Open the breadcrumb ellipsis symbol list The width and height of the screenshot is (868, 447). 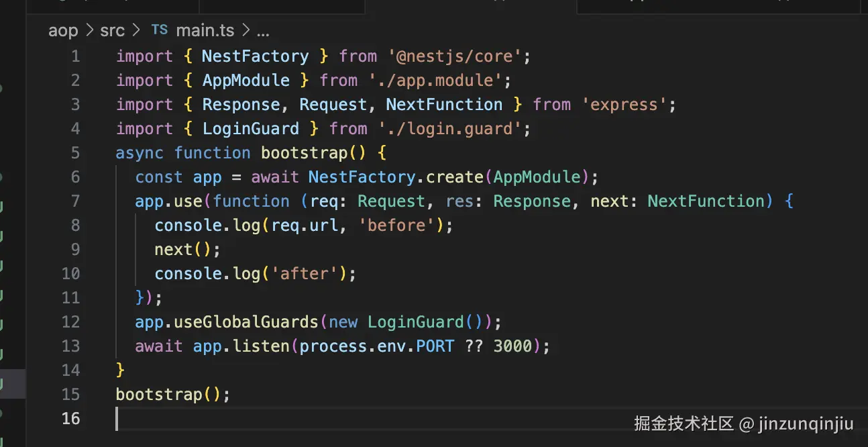click(x=263, y=32)
